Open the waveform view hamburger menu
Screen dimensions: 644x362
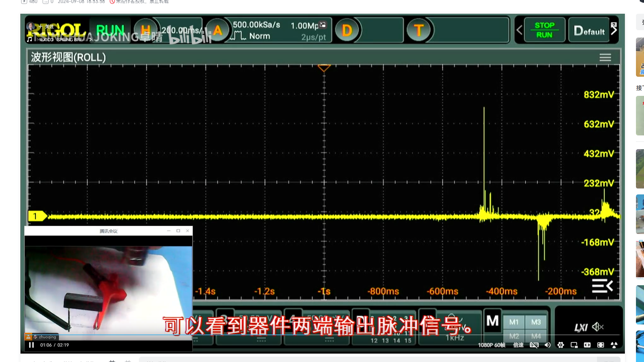click(x=605, y=57)
